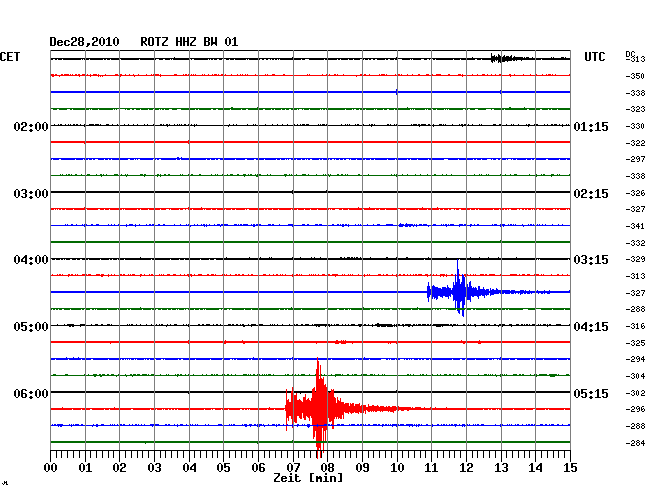This screenshot has height=494, width=650.
Task: Select the station title ROTZ HHZ BW 01
Action: tap(189, 42)
